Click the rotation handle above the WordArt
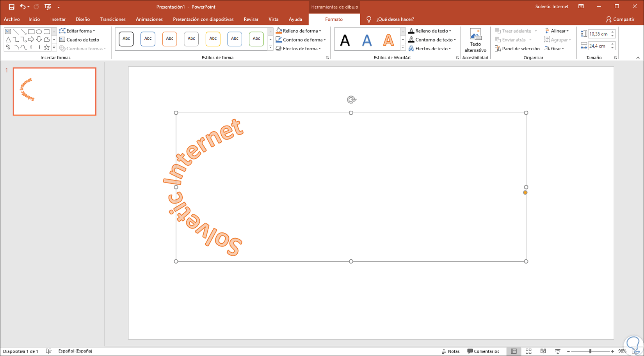Screen dimensions: 644x356 coord(351,100)
